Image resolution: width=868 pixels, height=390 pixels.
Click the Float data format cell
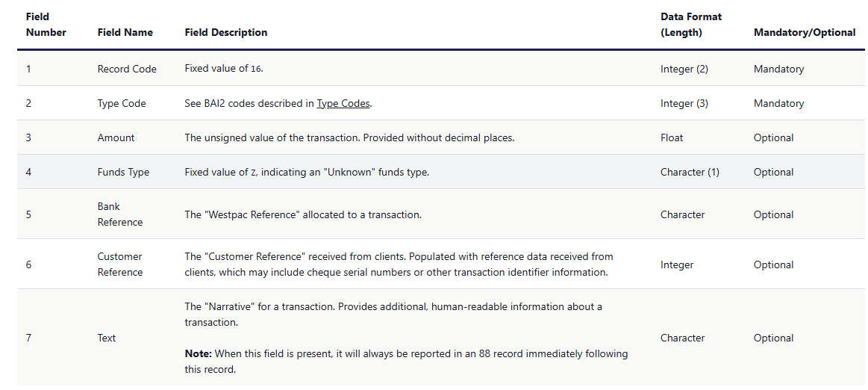tap(672, 137)
